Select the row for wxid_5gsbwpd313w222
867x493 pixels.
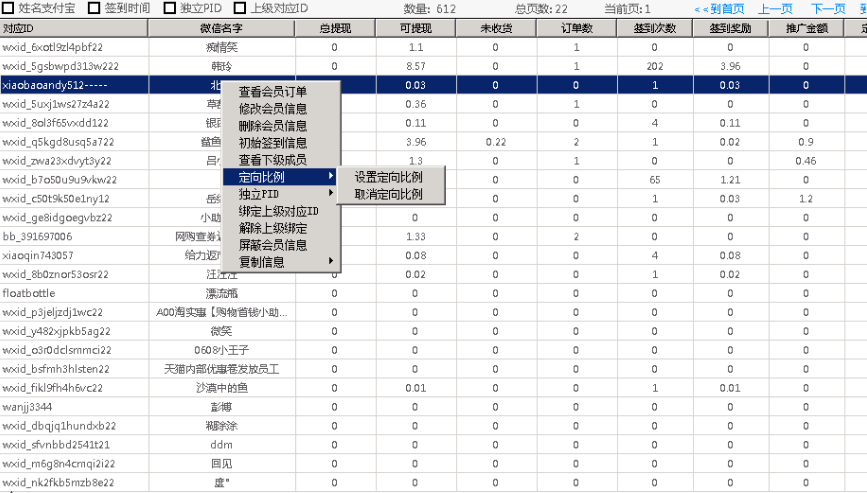coord(60,66)
